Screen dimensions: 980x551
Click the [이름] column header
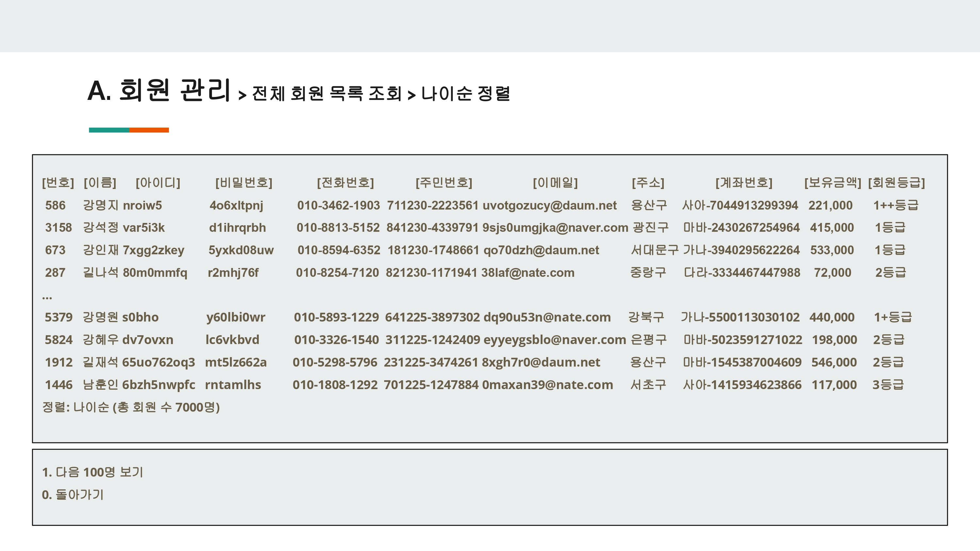pos(100,182)
